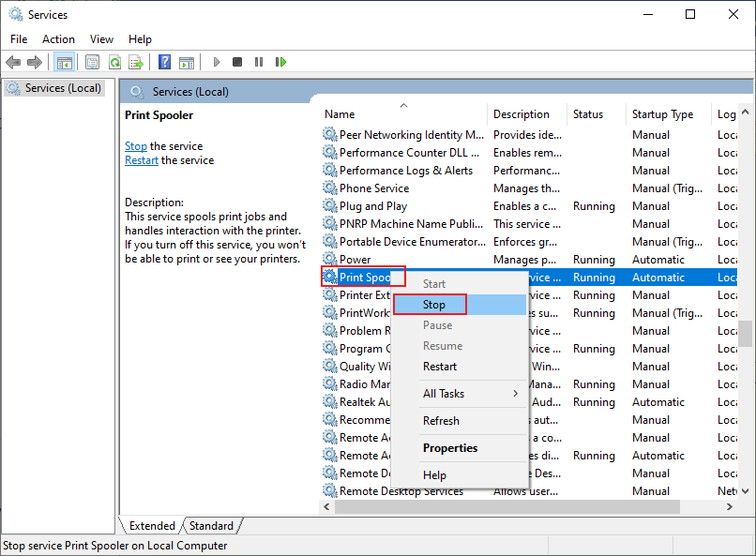Image resolution: width=756 pixels, height=556 pixels.
Task: Select the Refresh icon in the toolbar
Action: pos(114,62)
